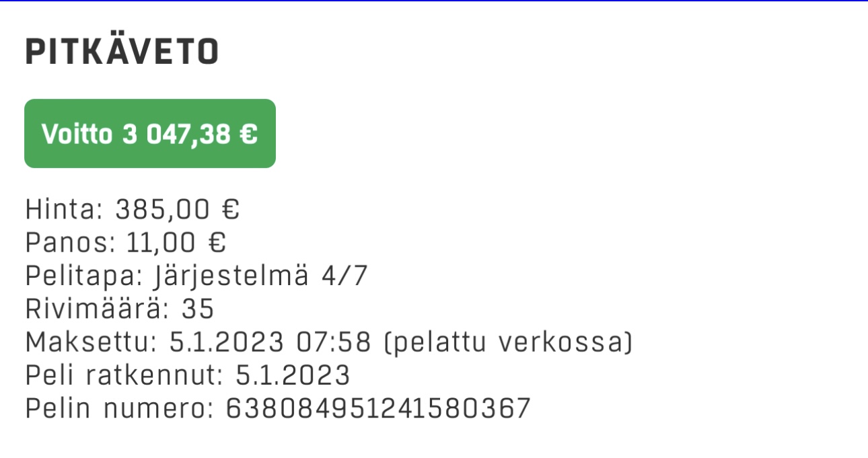Select the Rivimäärä label
Screen dimensions: 868x458
click(x=98, y=309)
